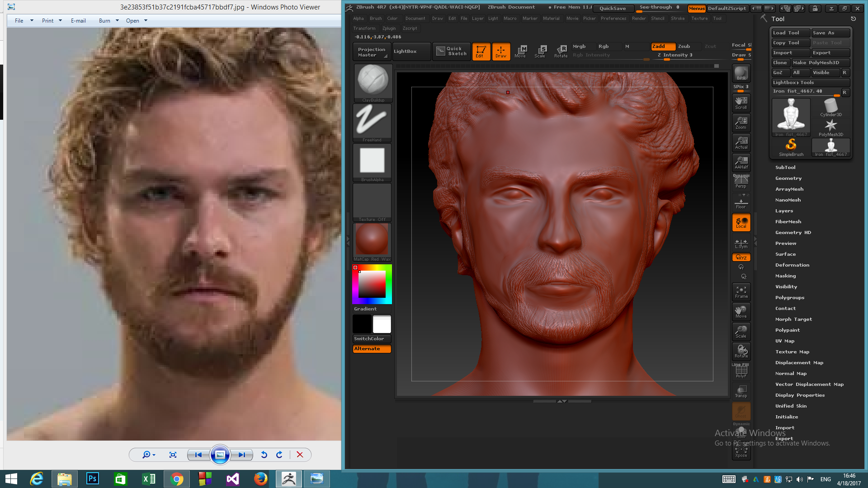The width and height of the screenshot is (868, 488).
Task: Open the Stroke menu
Action: (x=678, y=19)
